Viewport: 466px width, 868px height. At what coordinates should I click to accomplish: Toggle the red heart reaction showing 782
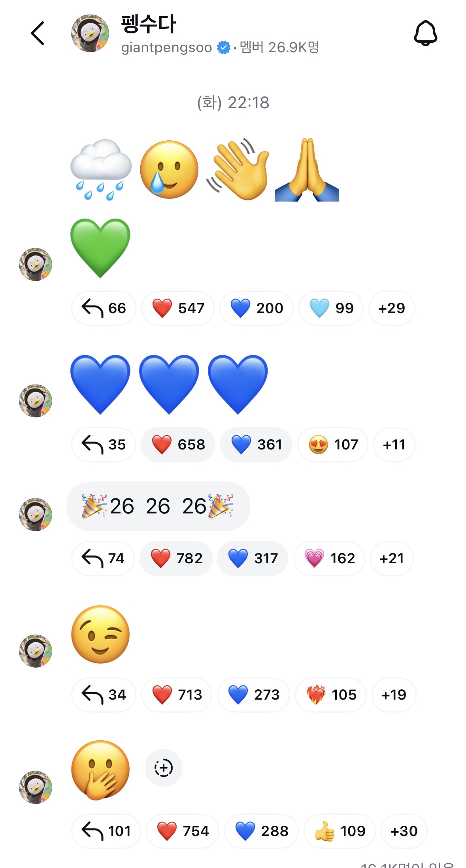(176, 558)
